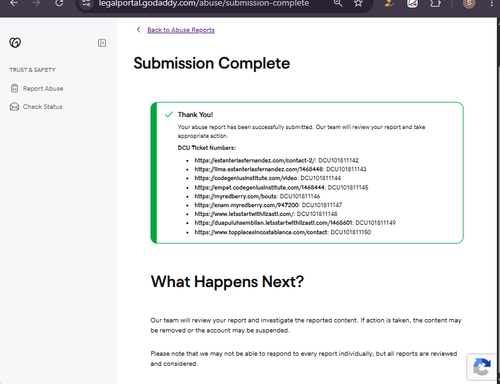Screen dimensions: 500x384
Task: Open Report Abuse page
Action: point(43,88)
